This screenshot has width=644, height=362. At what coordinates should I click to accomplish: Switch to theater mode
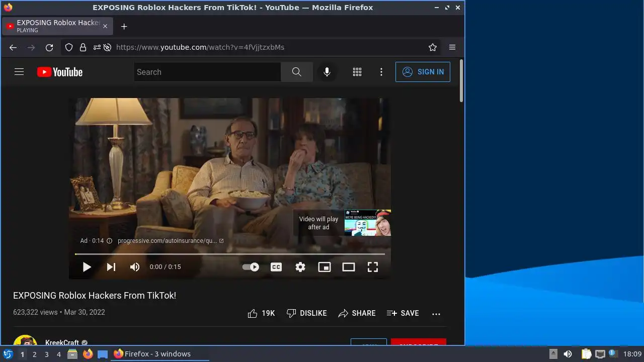coord(349,267)
